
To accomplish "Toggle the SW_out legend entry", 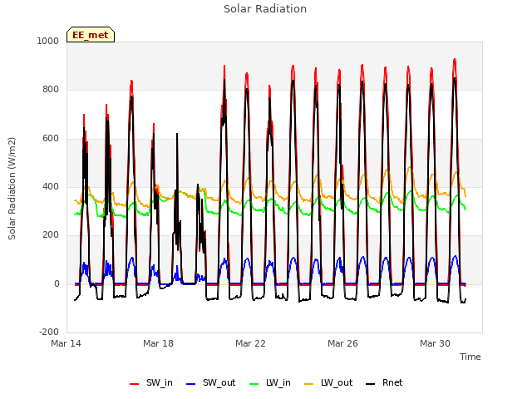I will point(210,382).
